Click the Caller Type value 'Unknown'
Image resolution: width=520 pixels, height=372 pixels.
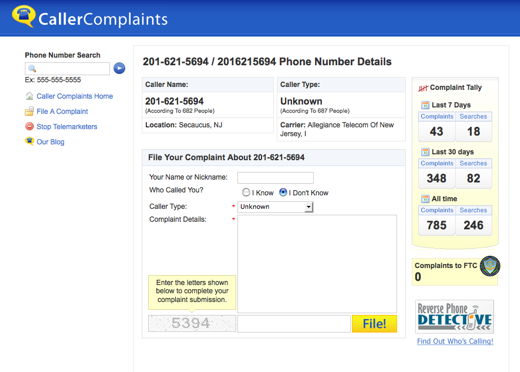pyautogui.click(x=301, y=101)
